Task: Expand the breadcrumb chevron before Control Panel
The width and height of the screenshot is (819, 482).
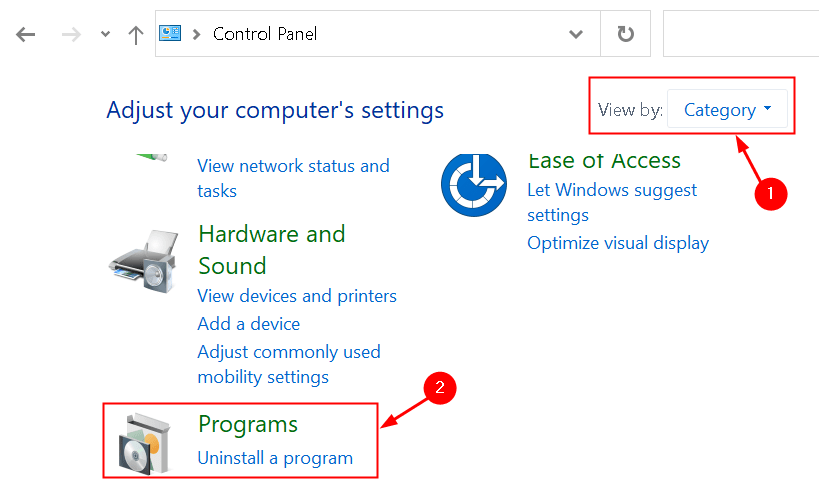Action: 196,34
